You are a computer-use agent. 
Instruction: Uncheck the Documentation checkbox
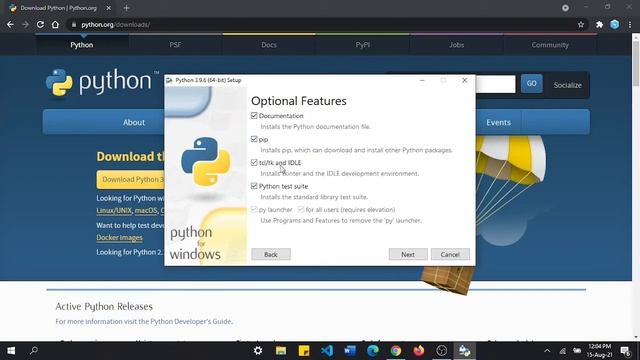point(254,116)
